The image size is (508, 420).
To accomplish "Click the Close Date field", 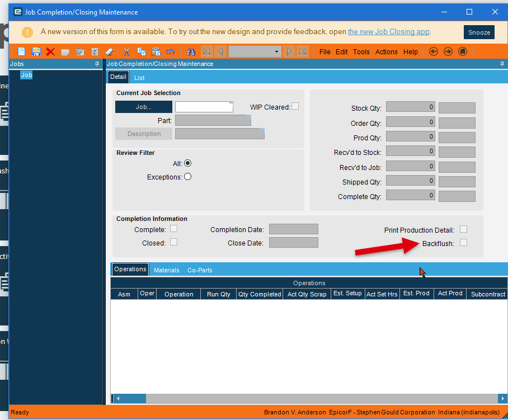I will 294,243.
